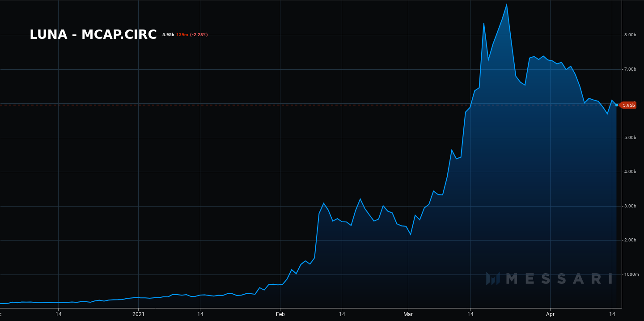Click the red 139m change value

182,35
